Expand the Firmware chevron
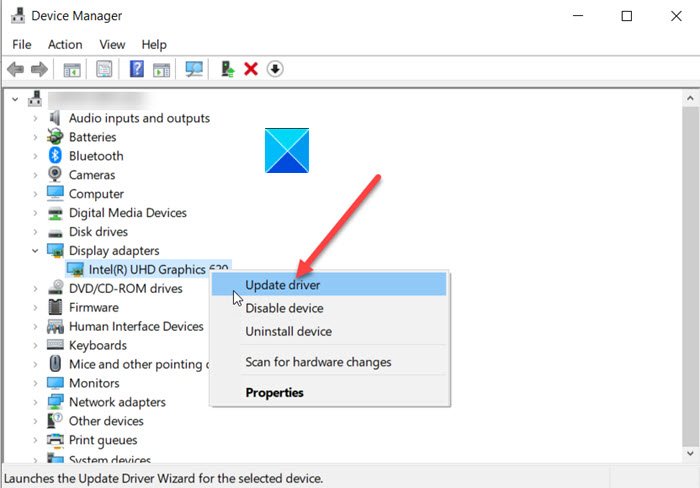The height and width of the screenshot is (488, 700). point(35,307)
